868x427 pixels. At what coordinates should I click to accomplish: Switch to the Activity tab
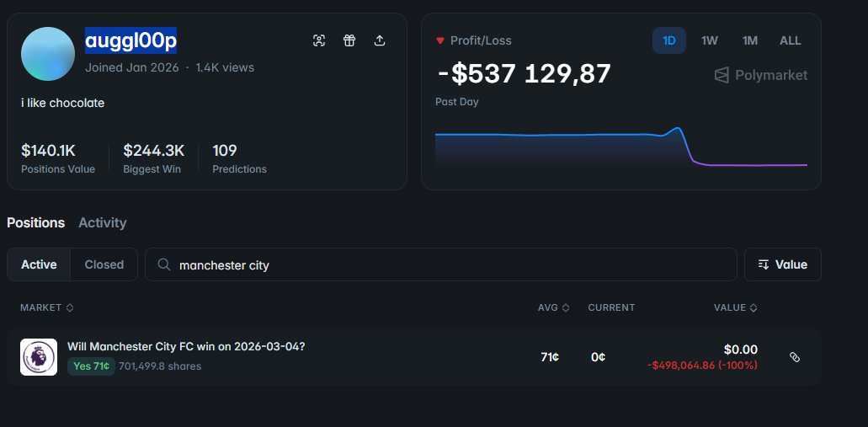pyautogui.click(x=103, y=222)
